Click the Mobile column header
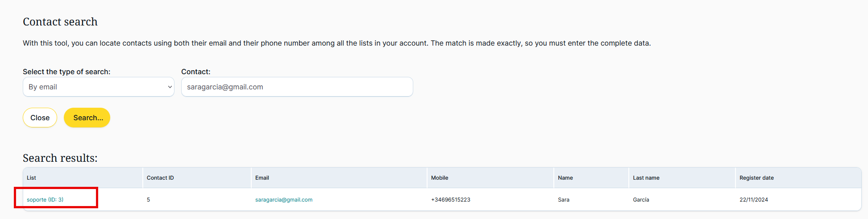 point(440,178)
